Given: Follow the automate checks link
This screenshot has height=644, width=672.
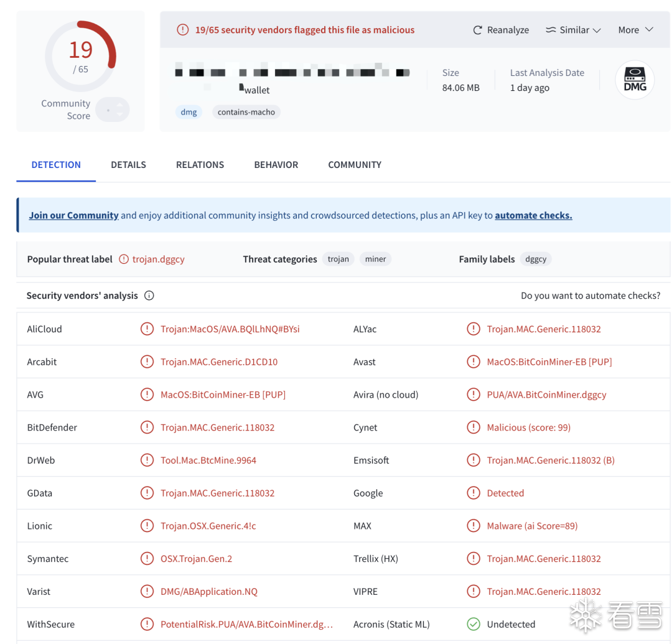Looking at the screenshot, I should click(534, 215).
